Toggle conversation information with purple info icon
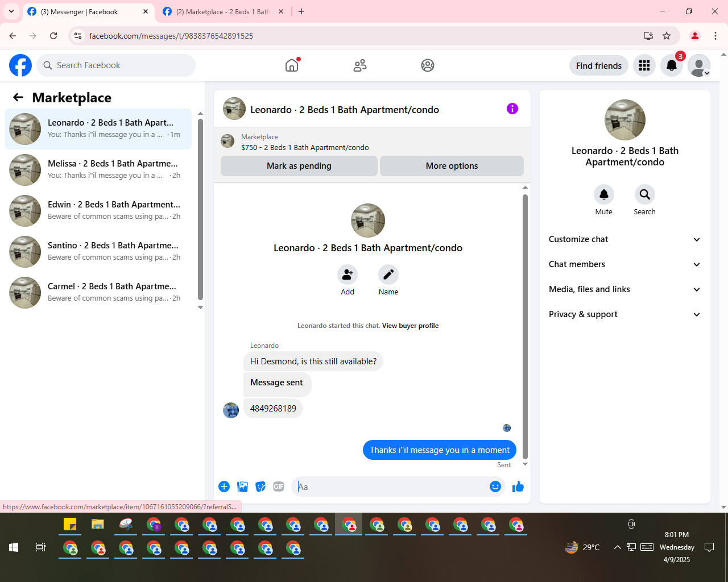The image size is (728, 582). click(x=512, y=109)
